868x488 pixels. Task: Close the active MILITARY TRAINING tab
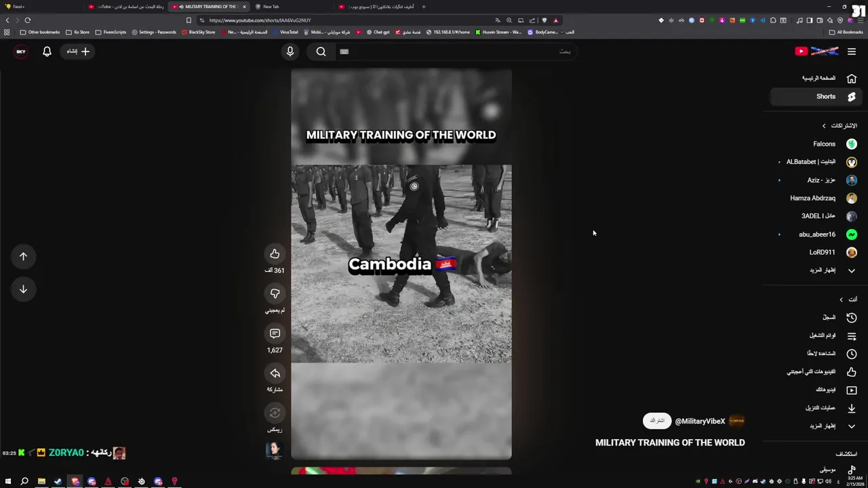(244, 7)
